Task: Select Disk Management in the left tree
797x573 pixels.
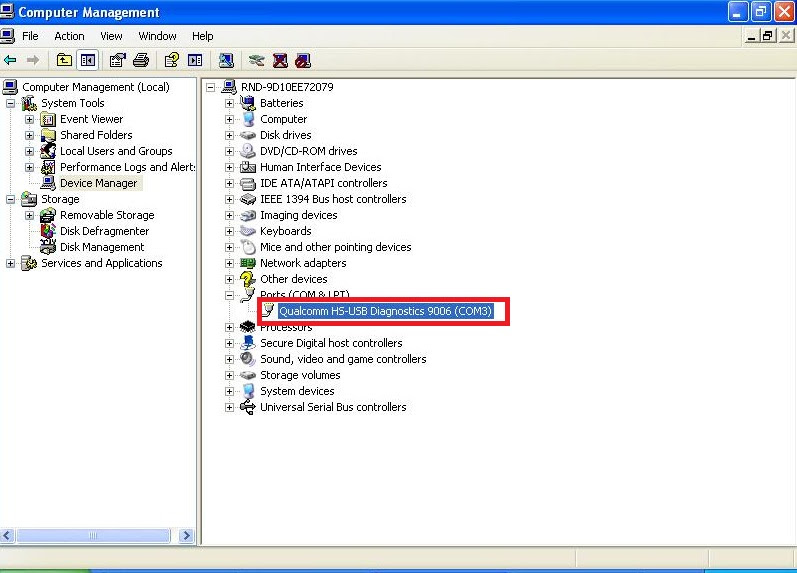Action: point(102,247)
